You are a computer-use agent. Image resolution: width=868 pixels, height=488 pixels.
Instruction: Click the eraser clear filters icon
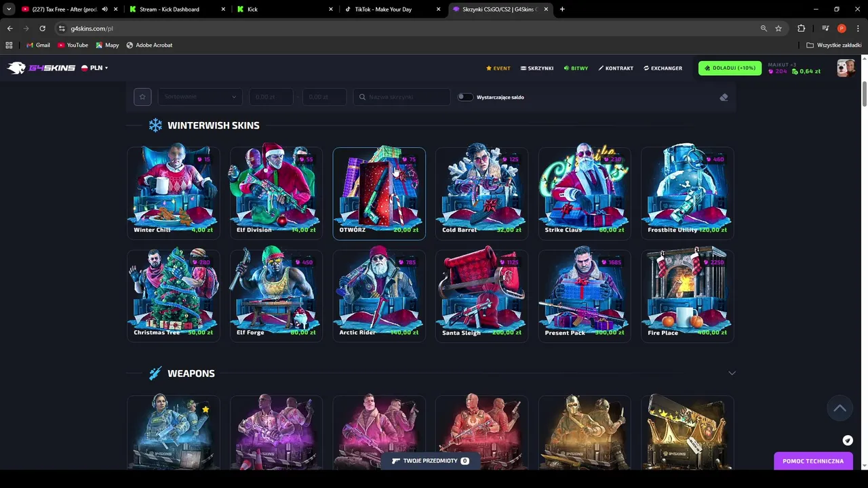[724, 97]
